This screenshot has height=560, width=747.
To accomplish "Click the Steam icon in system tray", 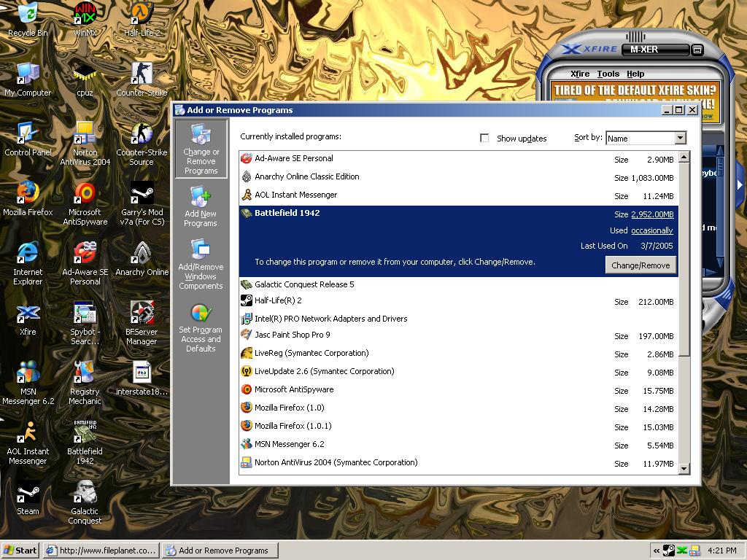I will pyautogui.click(x=669, y=551).
